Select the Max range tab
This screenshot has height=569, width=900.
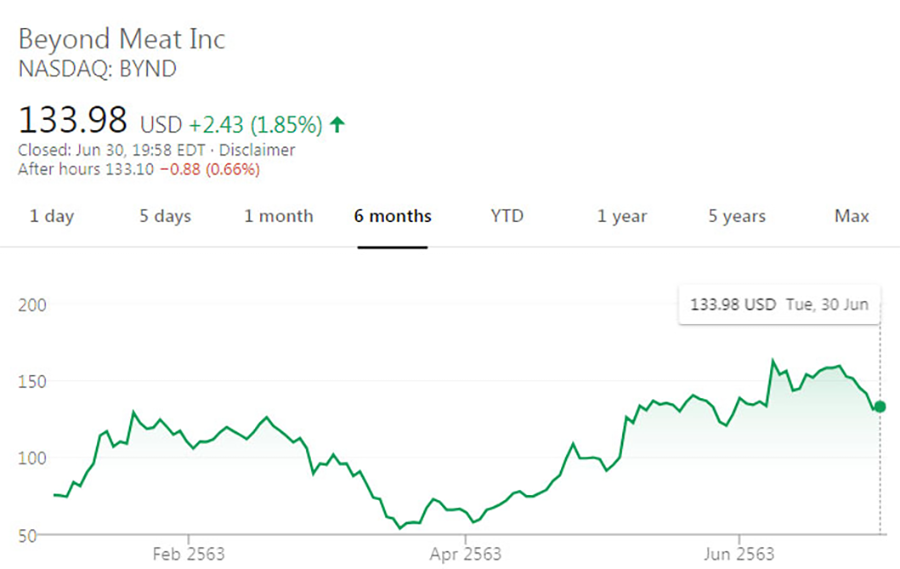pyautogui.click(x=852, y=216)
